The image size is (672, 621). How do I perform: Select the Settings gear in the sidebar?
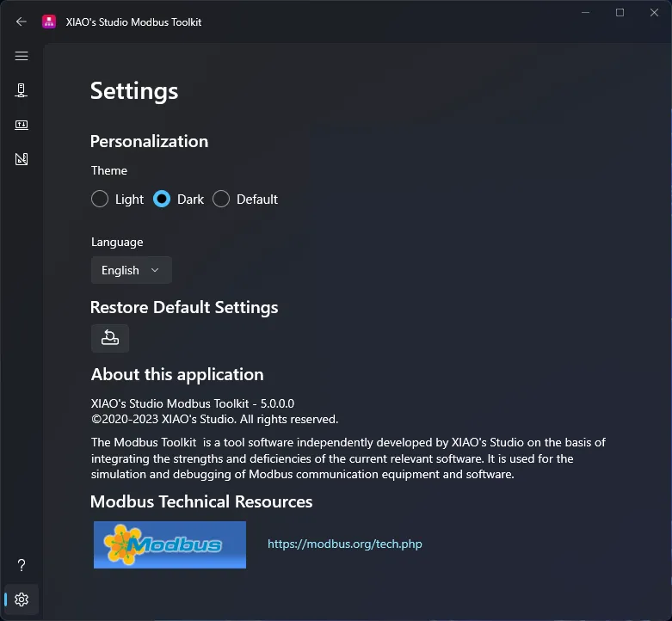[22, 599]
